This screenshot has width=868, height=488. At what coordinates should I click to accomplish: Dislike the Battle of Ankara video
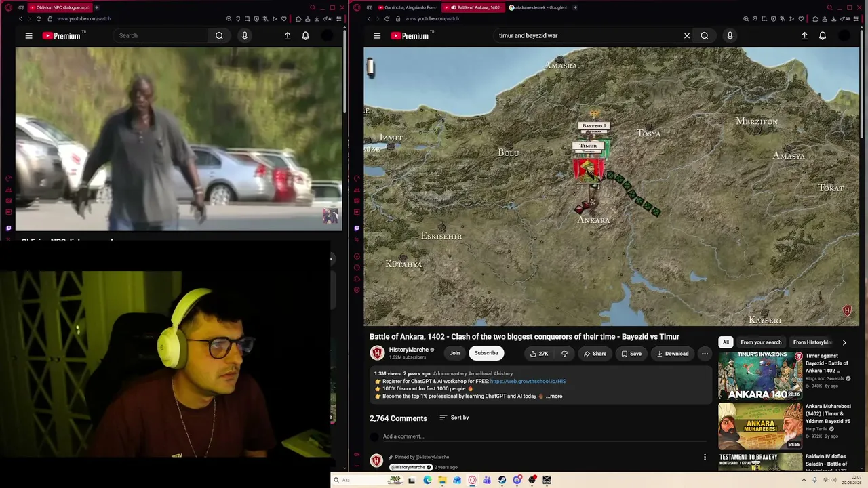tap(564, 354)
